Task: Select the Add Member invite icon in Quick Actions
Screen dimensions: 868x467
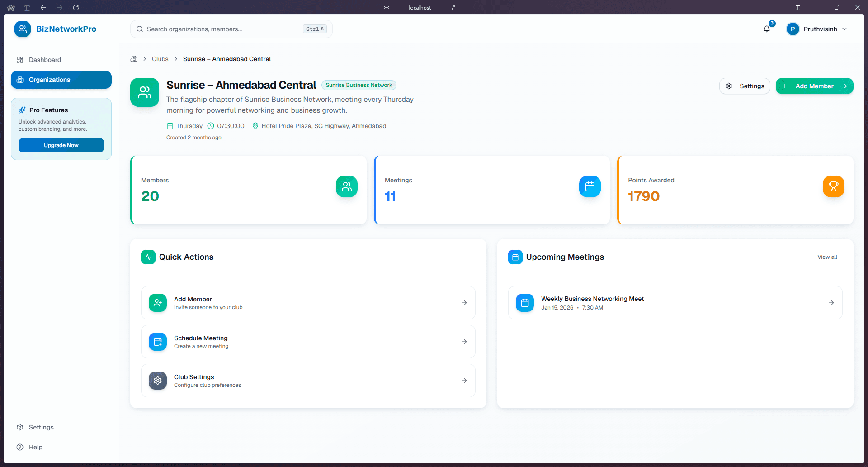Action: [157, 303]
